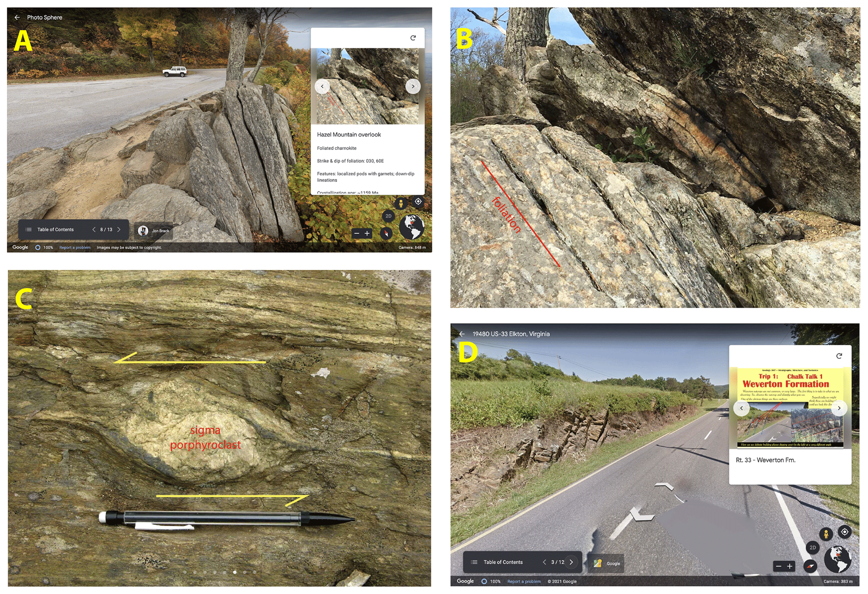Toggle the 2D view button in panel A
868x594 pixels.
[x=388, y=216]
